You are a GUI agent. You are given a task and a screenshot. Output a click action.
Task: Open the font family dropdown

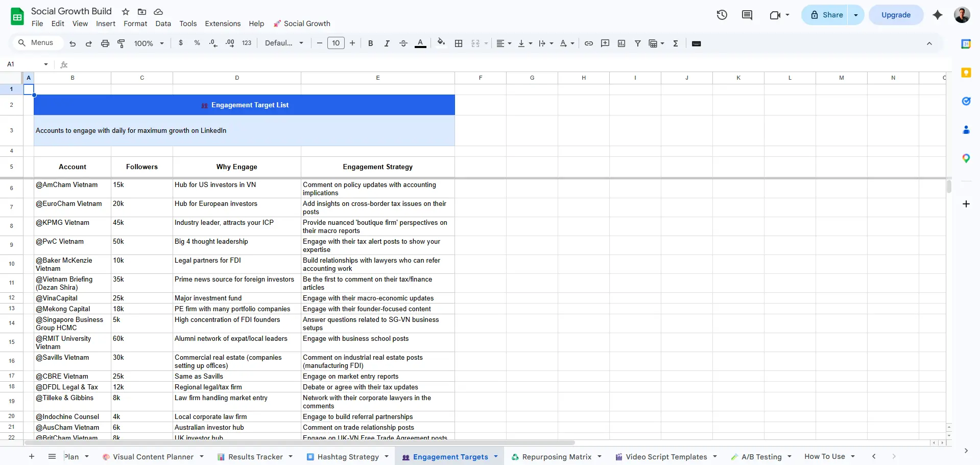[x=284, y=43]
